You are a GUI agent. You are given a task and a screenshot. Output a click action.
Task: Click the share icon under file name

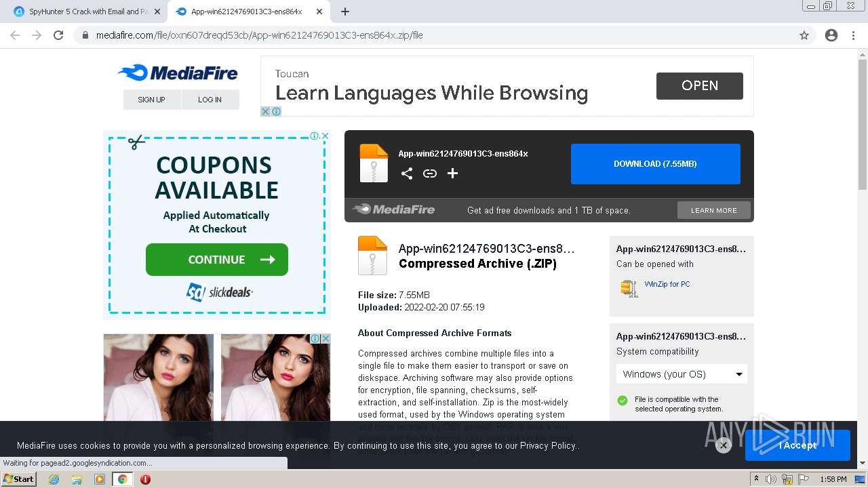click(x=406, y=174)
